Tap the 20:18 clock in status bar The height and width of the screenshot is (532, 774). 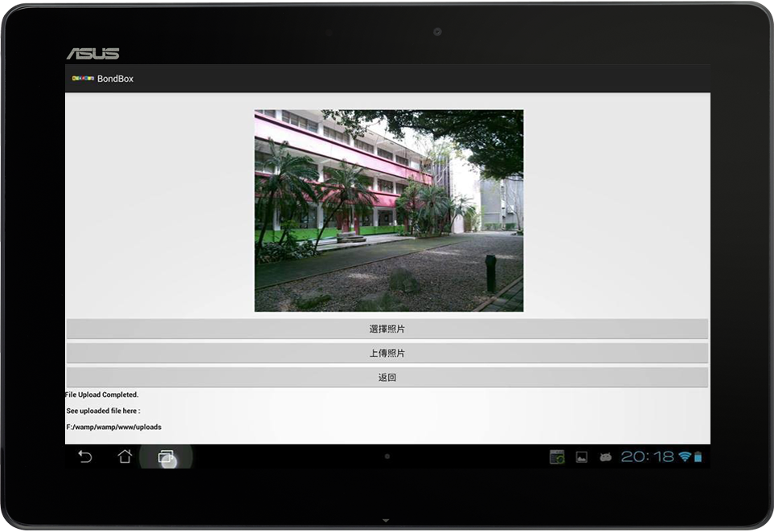(647, 456)
